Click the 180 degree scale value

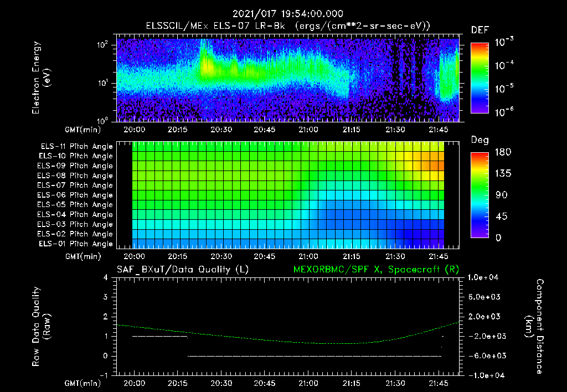pos(503,152)
